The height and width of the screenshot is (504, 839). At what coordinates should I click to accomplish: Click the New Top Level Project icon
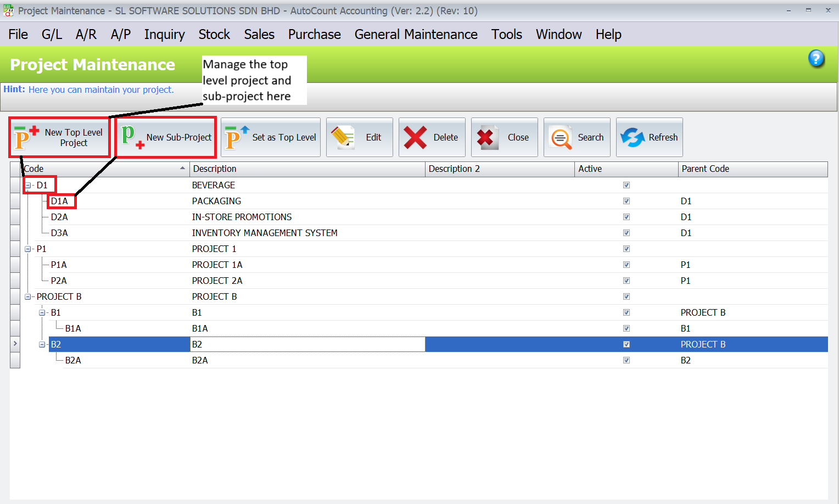26,137
